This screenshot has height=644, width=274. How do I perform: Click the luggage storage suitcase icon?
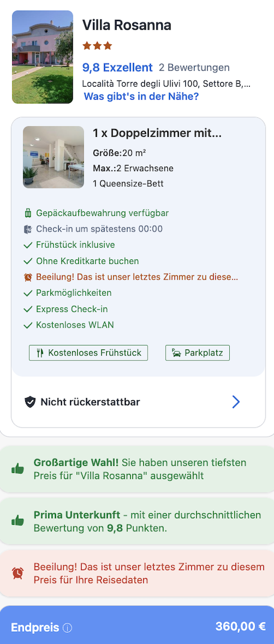(x=28, y=213)
